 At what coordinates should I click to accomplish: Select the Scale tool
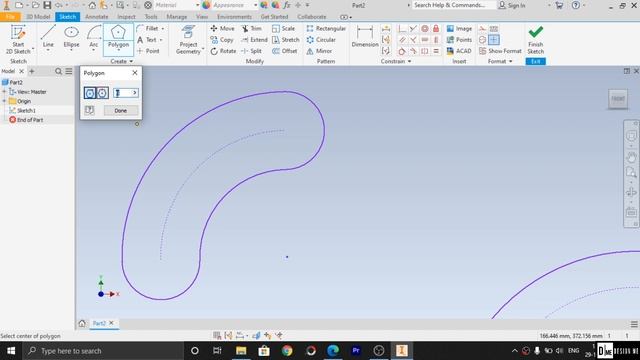pos(283,28)
